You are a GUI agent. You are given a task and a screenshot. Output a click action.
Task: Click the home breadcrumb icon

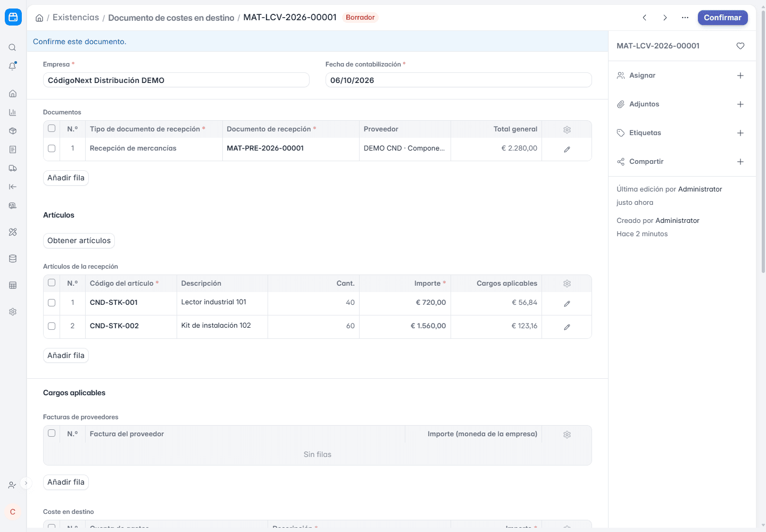click(x=39, y=18)
